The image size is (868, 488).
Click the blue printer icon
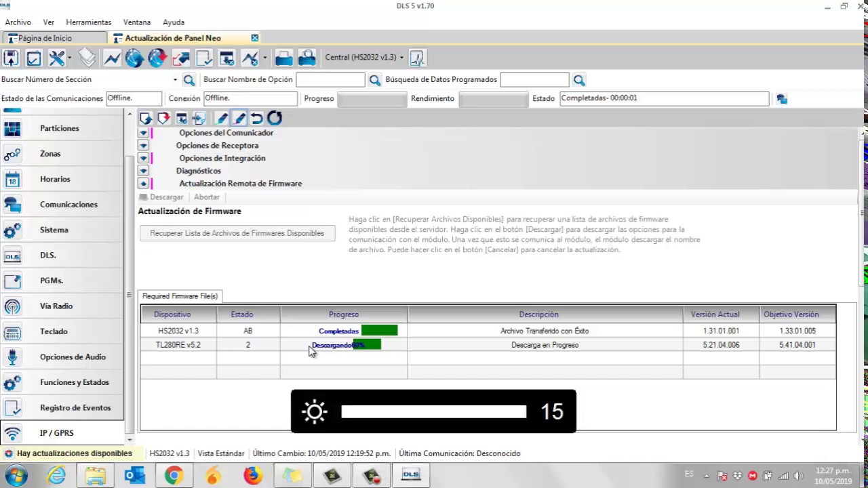point(284,58)
